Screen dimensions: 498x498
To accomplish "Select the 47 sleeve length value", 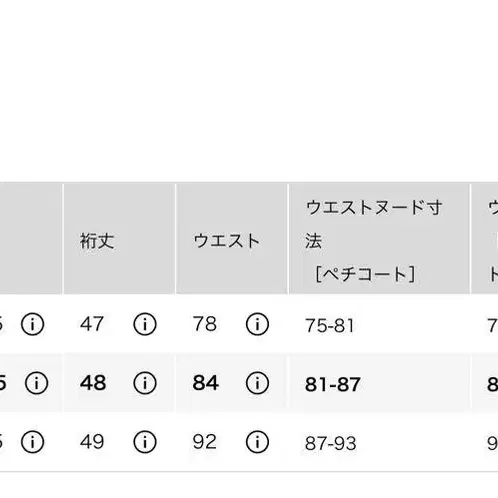I will (92, 324).
